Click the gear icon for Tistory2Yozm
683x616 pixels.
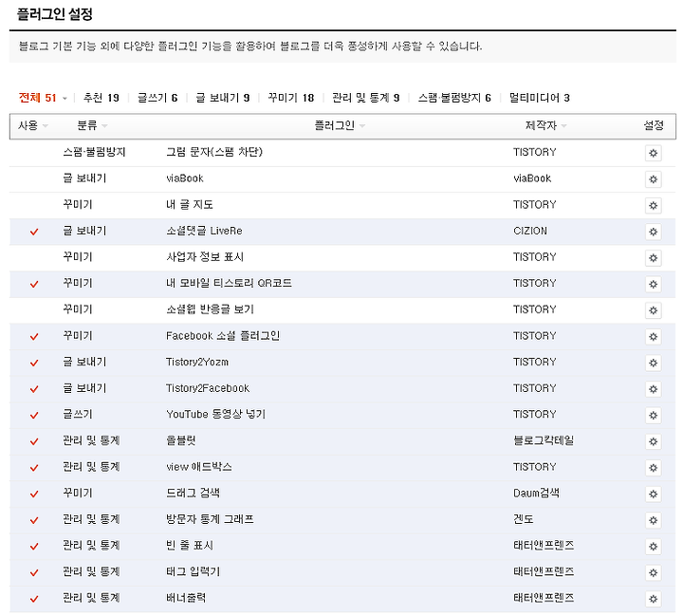[653, 363]
